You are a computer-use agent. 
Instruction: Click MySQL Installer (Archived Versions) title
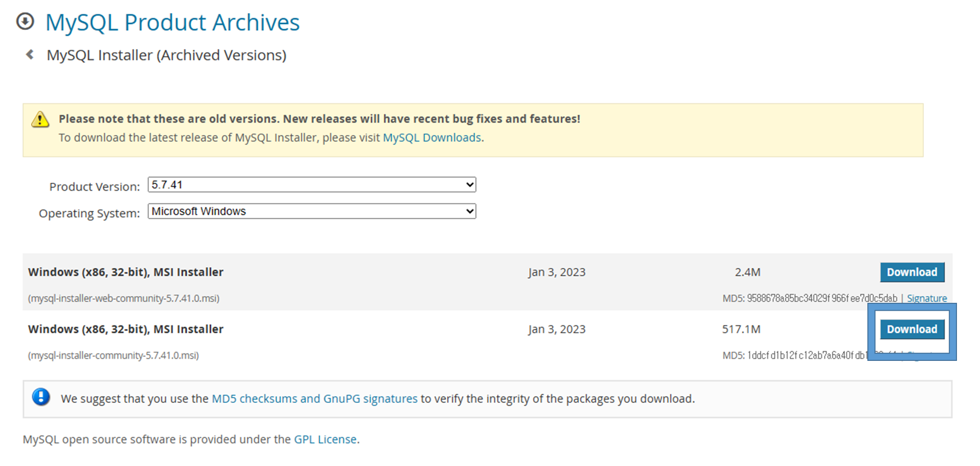[x=166, y=55]
